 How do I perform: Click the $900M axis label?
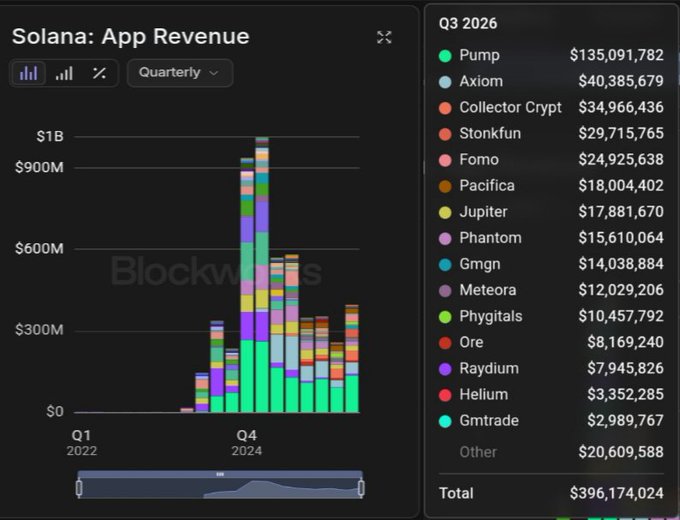(39, 167)
